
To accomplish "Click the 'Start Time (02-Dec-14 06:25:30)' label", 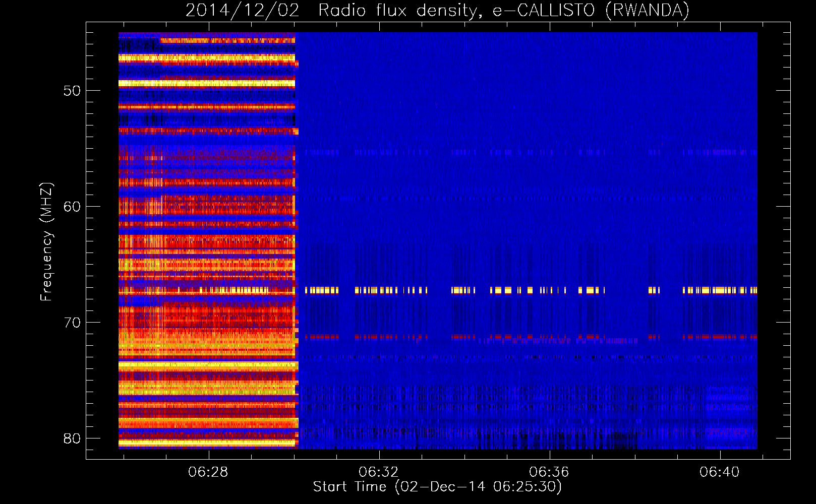I will coord(437,487).
